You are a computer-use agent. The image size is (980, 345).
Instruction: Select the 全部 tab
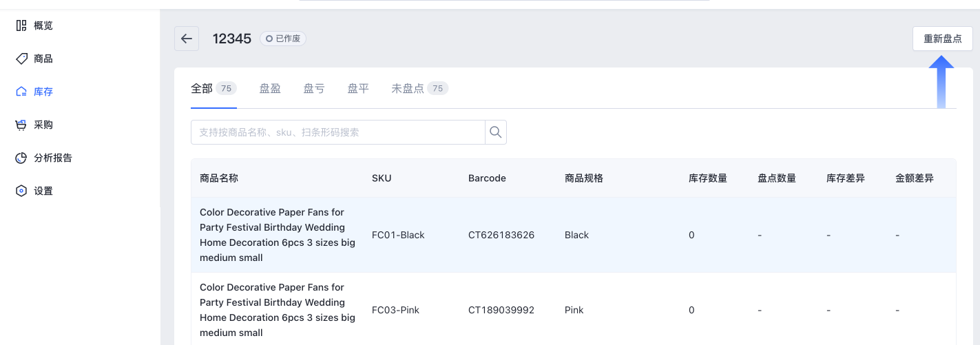(213, 88)
